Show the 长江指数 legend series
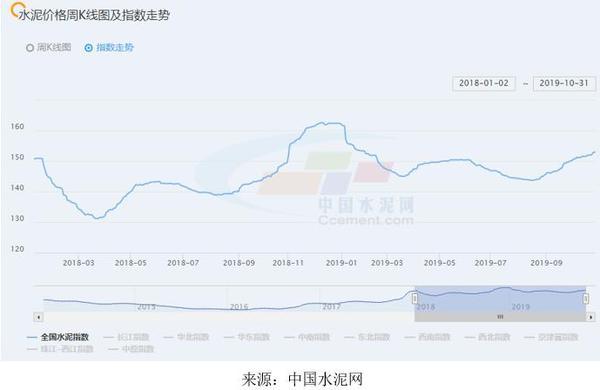The height and width of the screenshot is (390, 600). point(126,337)
